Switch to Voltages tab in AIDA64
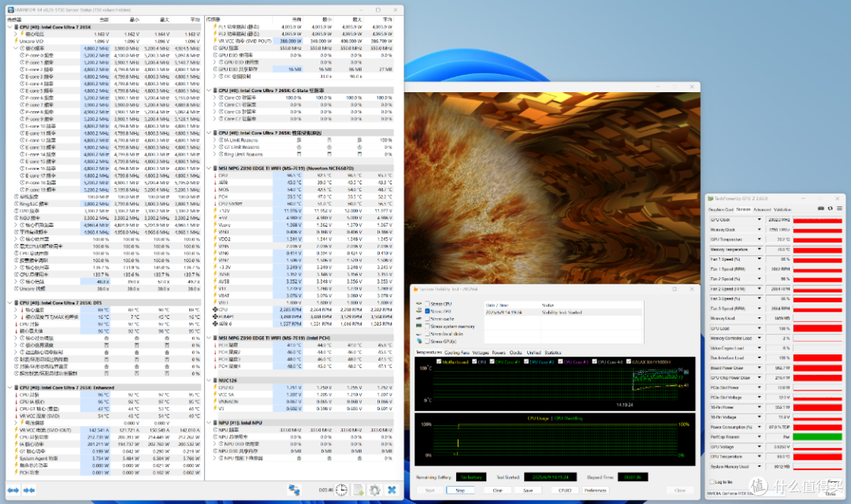851x504 pixels. tap(481, 353)
